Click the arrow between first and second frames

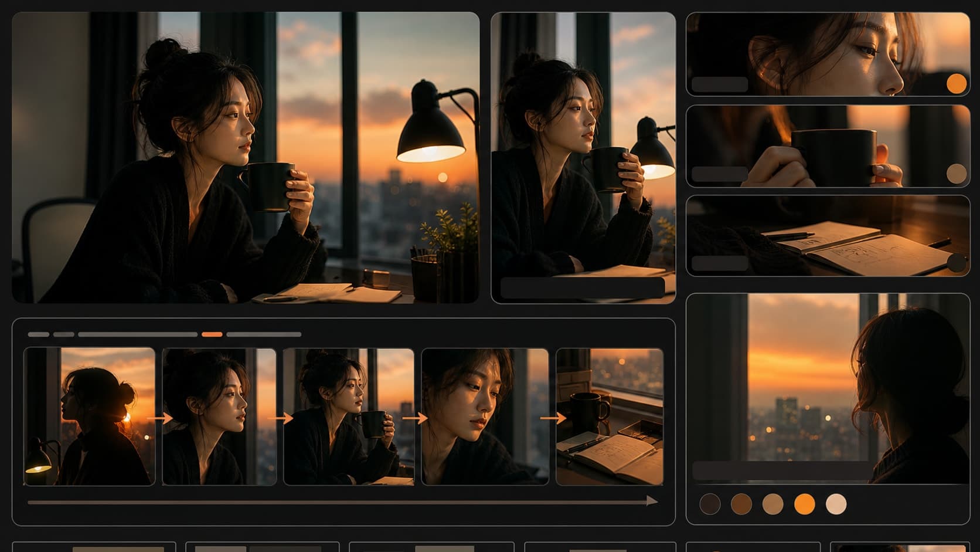click(159, 418)
